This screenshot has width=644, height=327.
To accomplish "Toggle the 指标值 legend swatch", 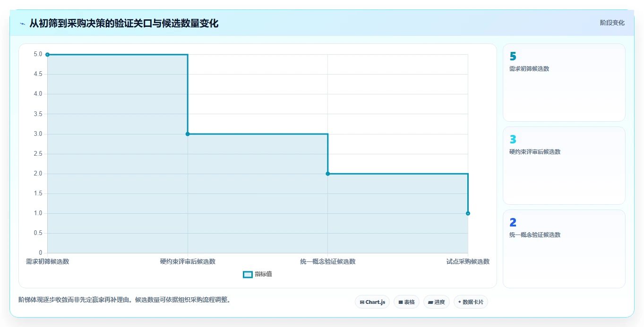I will click(248, 275).
